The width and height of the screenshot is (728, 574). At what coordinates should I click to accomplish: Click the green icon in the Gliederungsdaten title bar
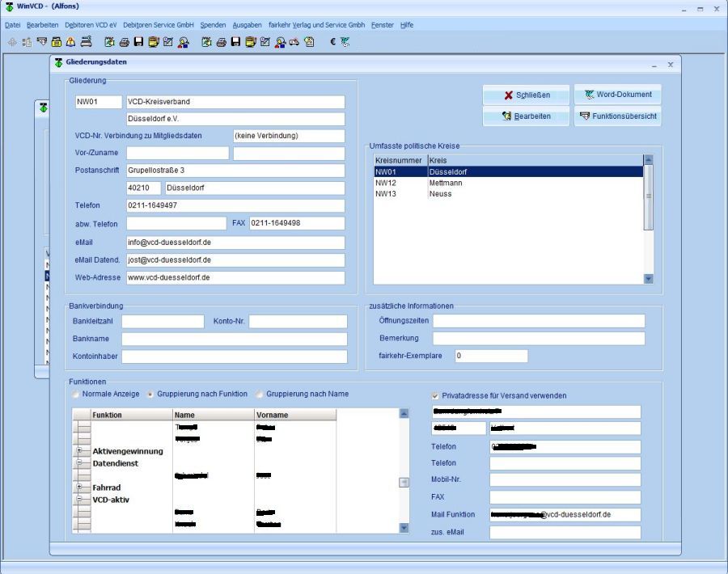click(x=58, y=62)
